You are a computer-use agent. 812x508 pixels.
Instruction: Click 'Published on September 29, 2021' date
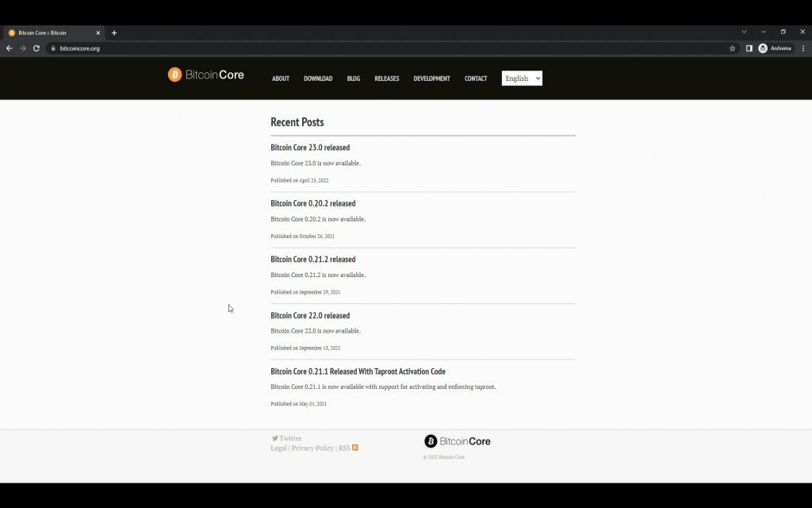(305, 292)
